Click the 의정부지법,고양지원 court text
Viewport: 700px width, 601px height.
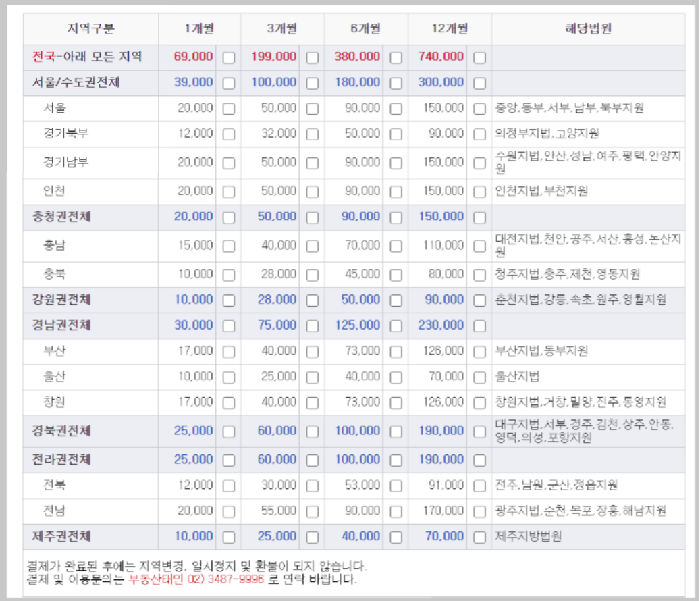(x=547, y=133)
